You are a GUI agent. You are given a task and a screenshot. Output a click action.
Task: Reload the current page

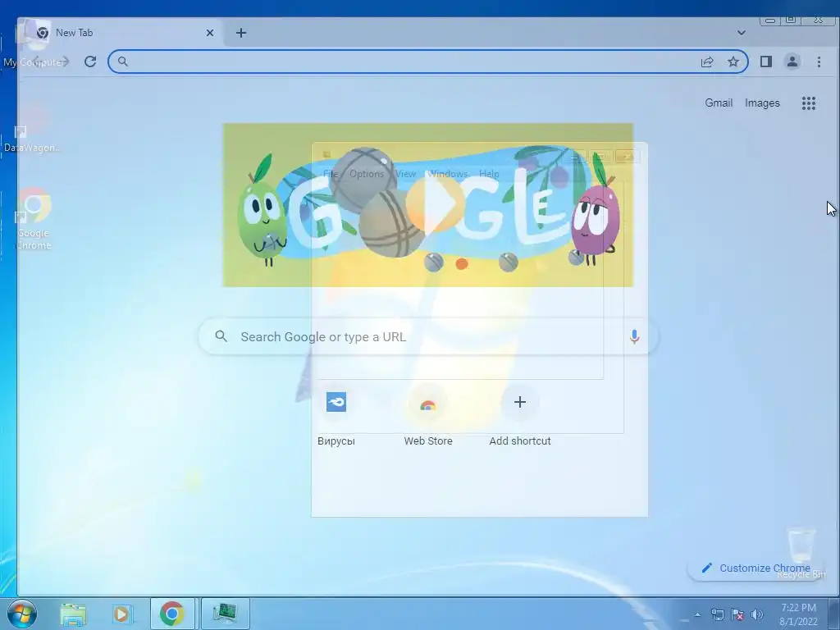coord(90,62)
